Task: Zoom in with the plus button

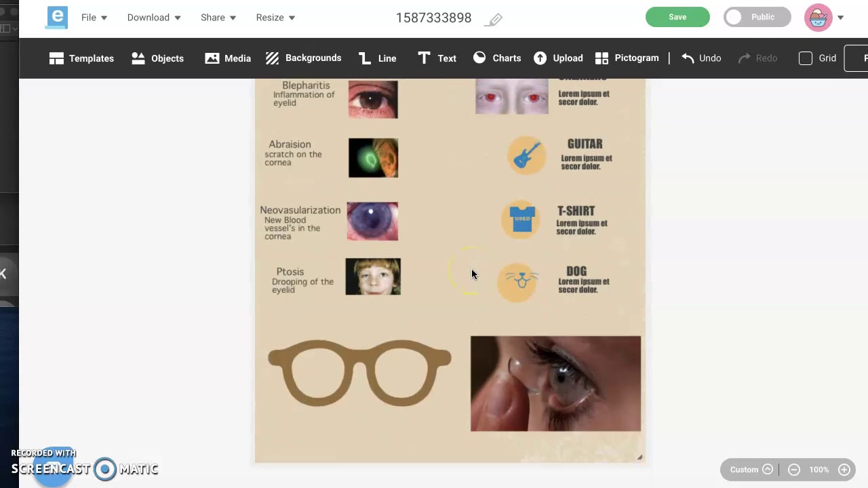Action: point(844,470)
